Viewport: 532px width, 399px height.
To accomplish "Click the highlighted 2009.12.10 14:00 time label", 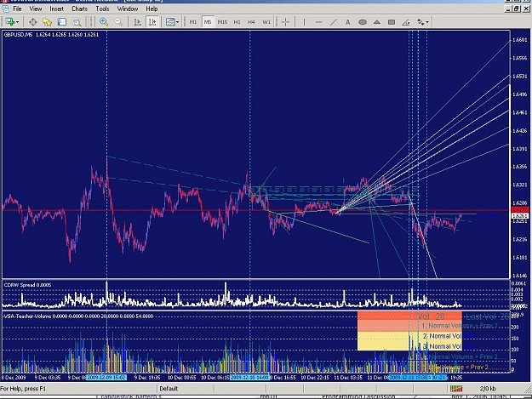I will [x=249, y=377].
